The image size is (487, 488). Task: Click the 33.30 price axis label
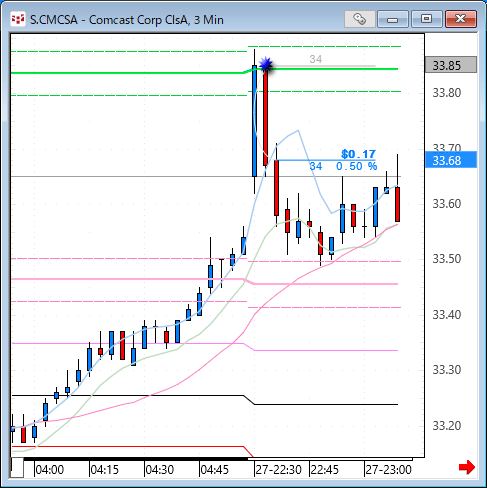[x=447, y=370]
